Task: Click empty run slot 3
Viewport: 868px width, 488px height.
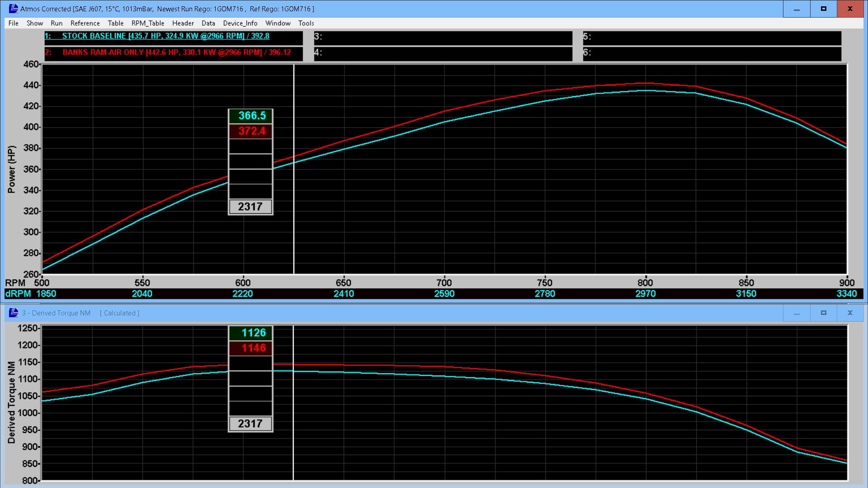Action: [x=443, y=37]
